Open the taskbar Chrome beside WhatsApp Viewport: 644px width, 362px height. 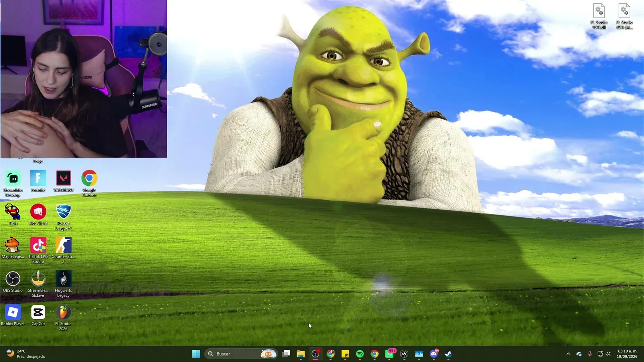tap(374, 354)
